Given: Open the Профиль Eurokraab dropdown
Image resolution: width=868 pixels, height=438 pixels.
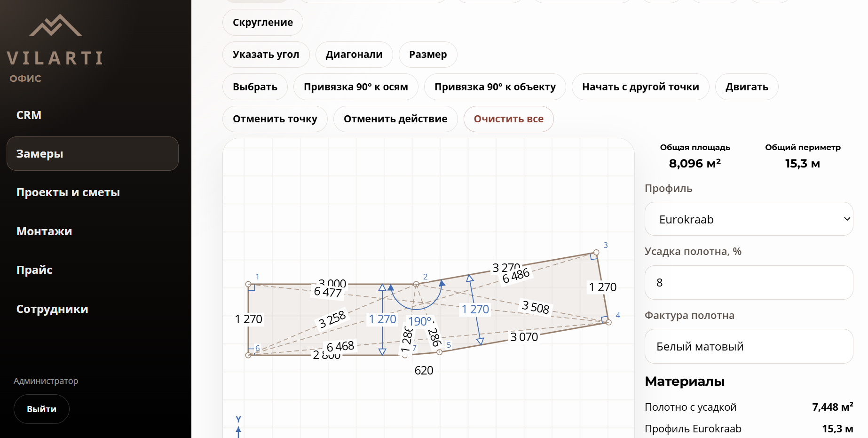Looking at the screenshot, I should tap(749, 219).
